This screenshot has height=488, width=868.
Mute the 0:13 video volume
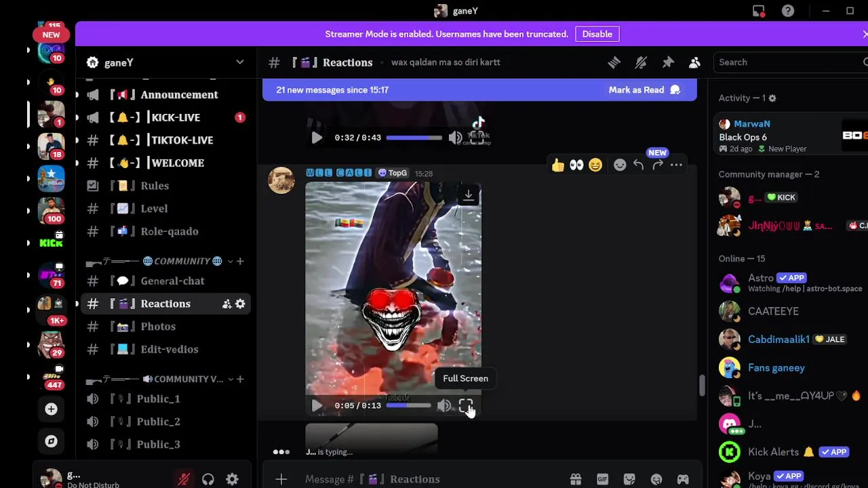pos(443,405)
